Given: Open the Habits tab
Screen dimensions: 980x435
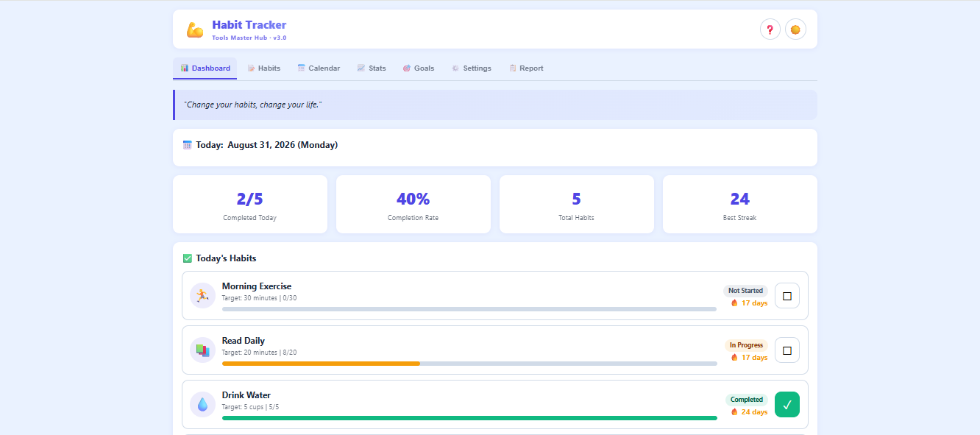Looking at the screenshot, I should (263, 68).
